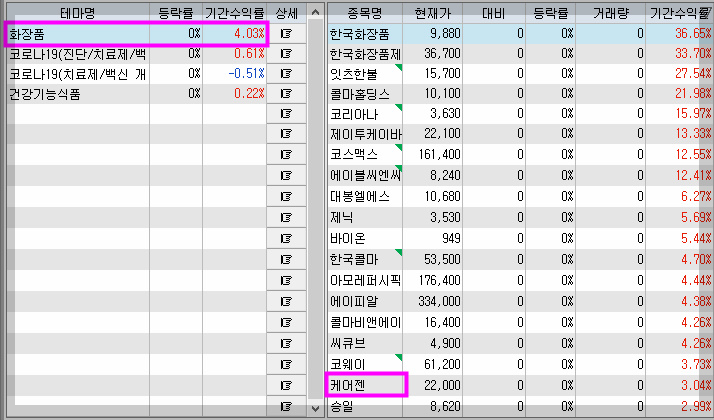Select stock 제이투케이바
Viewport: 714px width, 420px height.
tap(365, 134)
